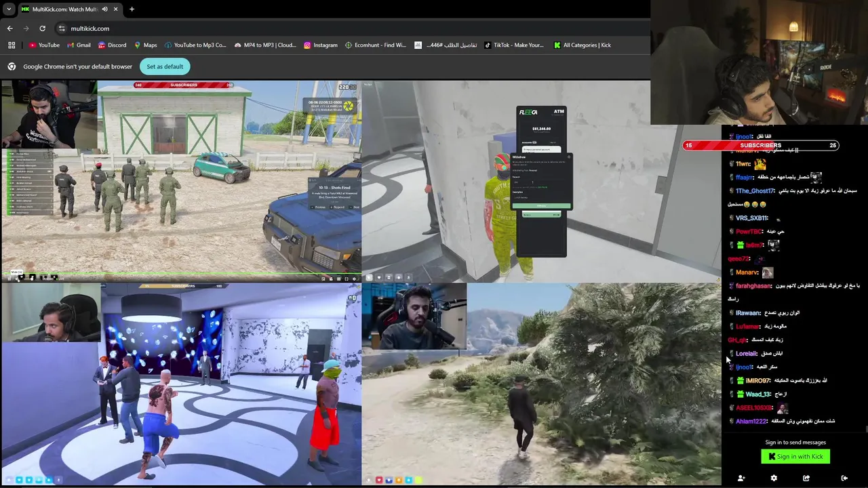Open the Discord bookmark
The width and height of the screenshot is (868, 488).
coord(112,45)
